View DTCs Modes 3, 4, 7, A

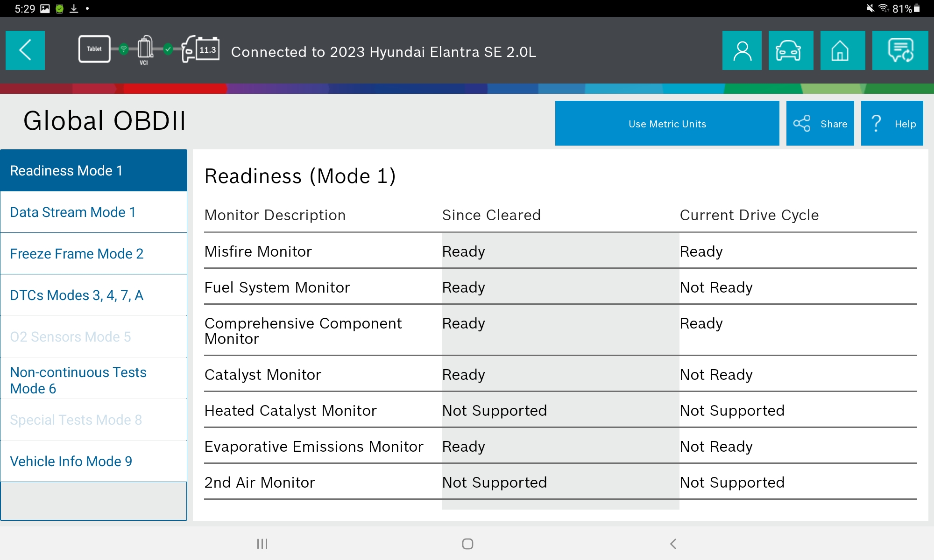(x=93, y=295)
